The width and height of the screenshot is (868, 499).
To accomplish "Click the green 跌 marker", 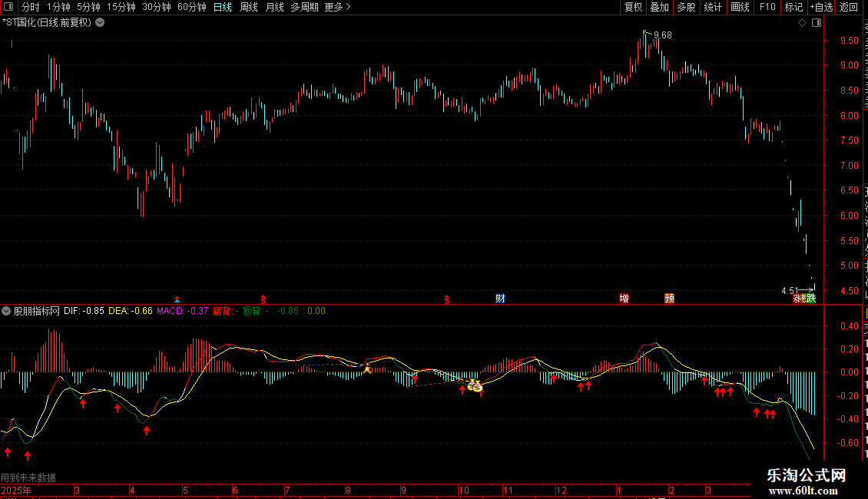I will (x=811, y=299).
